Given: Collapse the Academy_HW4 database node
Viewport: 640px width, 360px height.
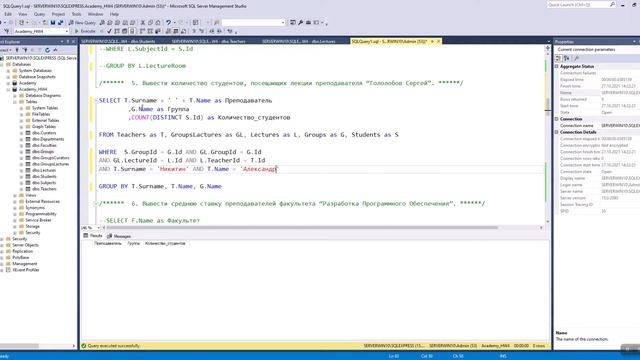Looking at the screenshot, I should (x=8, y=89).
